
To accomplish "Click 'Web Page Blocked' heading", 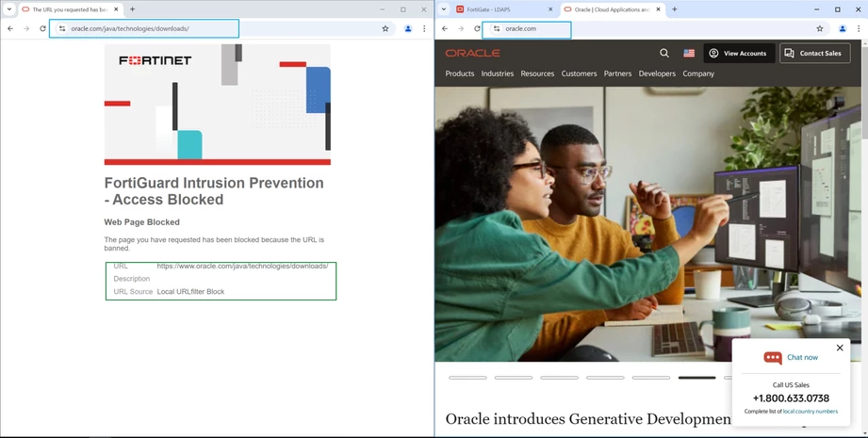I will (141, 222).
